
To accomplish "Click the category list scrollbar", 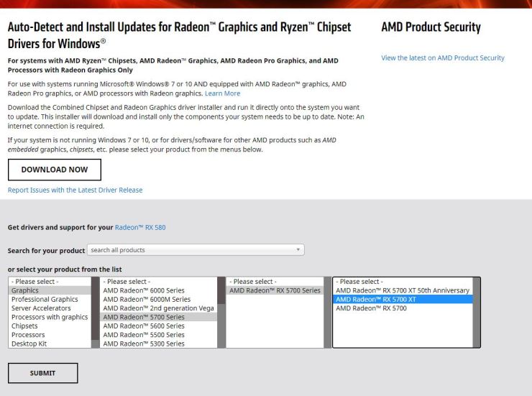I will [x=96, y=312].
